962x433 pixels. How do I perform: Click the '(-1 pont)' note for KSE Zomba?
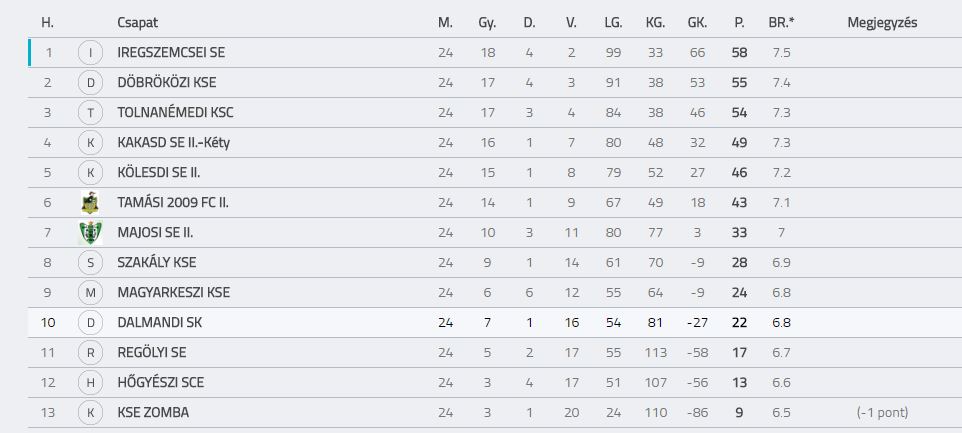[x=882, y=413]
